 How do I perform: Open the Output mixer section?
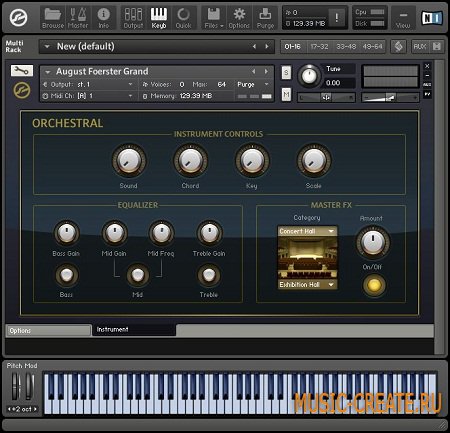pyautogui.click(x=133, y=18)
